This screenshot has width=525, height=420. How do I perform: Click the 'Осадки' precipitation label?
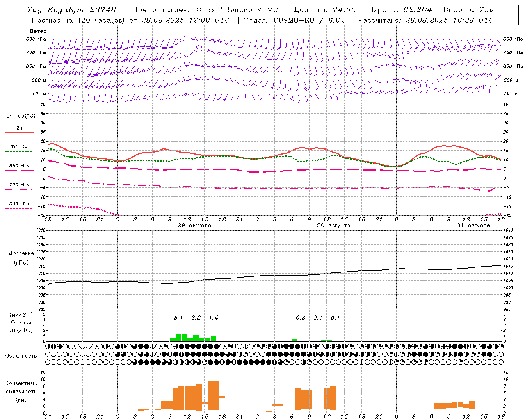(21, 322)
